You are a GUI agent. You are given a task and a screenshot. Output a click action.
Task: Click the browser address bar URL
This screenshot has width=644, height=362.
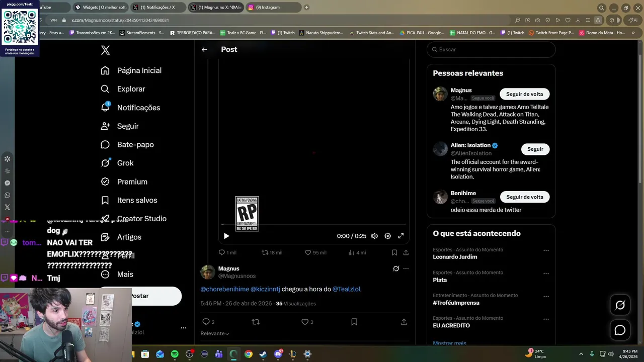[120, 20]
